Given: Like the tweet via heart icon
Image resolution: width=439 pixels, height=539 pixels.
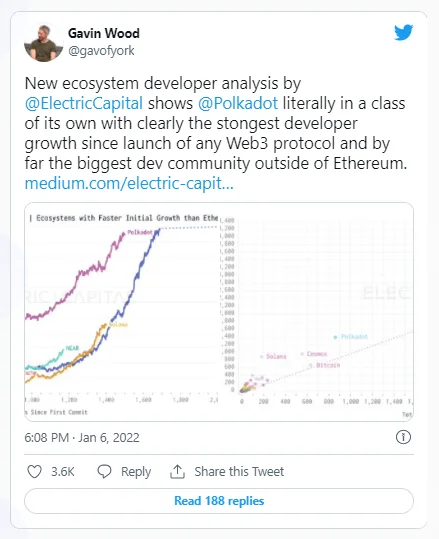Looking at the screenshot, I should (34, 471).
